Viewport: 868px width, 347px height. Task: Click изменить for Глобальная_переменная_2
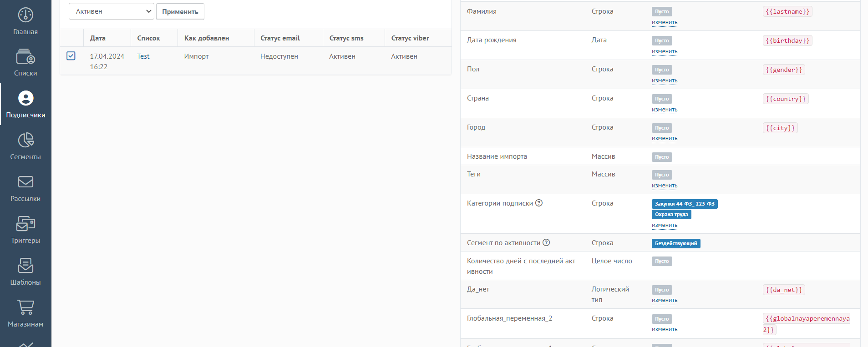665,329
